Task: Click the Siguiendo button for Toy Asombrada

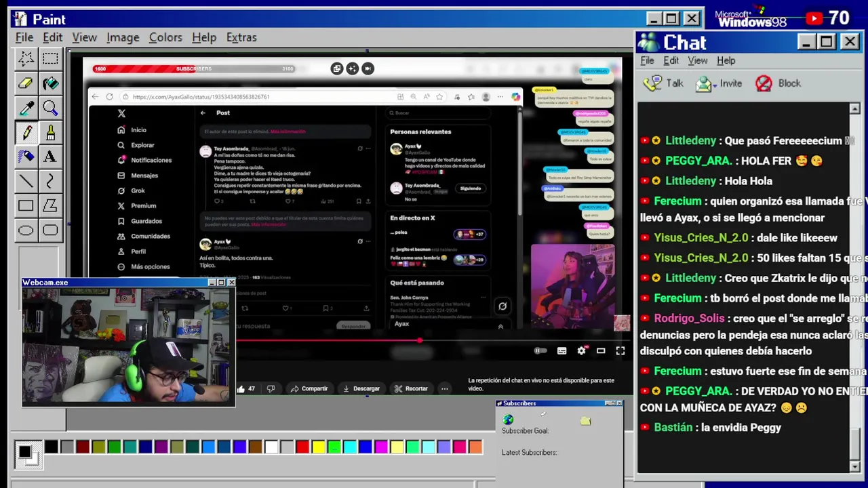Action: tap(470, 188)
